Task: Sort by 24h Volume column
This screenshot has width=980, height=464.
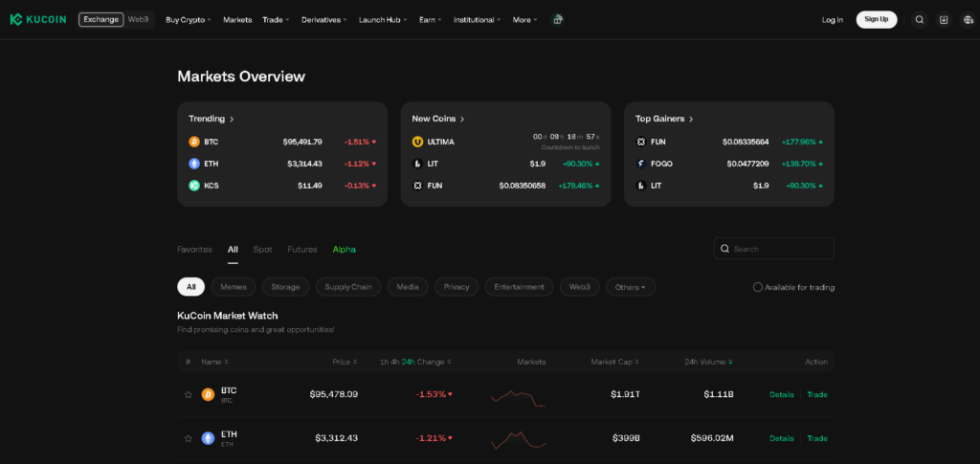Action: pyautogui.click(x=709, y=363)
